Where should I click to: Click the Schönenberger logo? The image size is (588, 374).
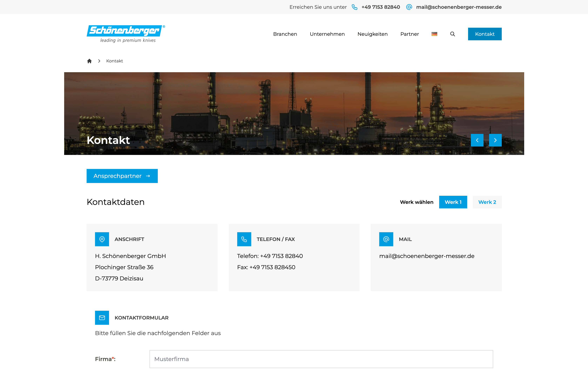126,34
